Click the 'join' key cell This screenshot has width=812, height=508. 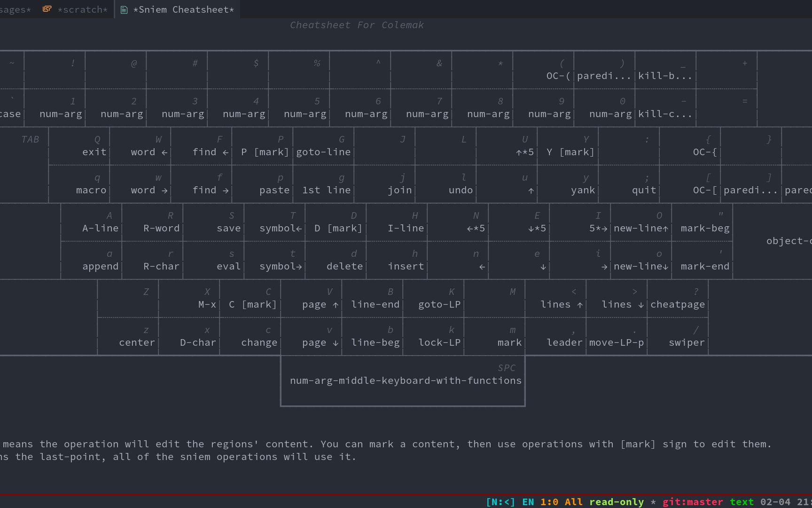click(x=385, y=184)
